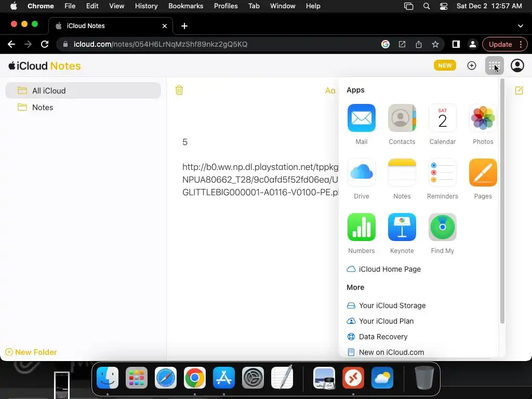
Task: Open Your iCloud Plan link
Action: click(x=380, y=321)
